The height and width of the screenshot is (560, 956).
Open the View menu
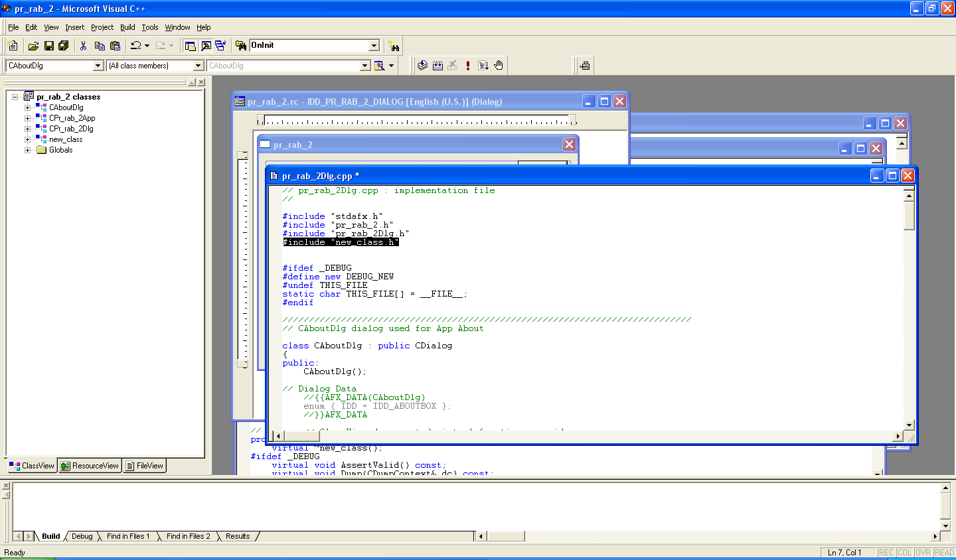(x=51, y=27)
